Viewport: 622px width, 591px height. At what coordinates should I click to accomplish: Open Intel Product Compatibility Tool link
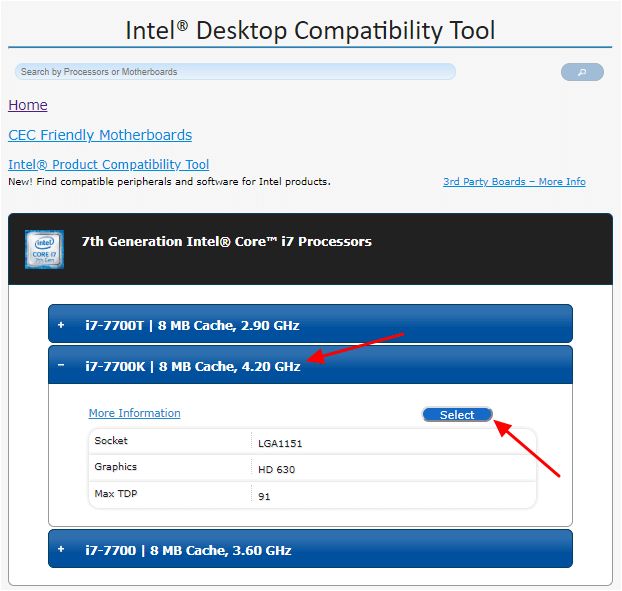(109, 164)
